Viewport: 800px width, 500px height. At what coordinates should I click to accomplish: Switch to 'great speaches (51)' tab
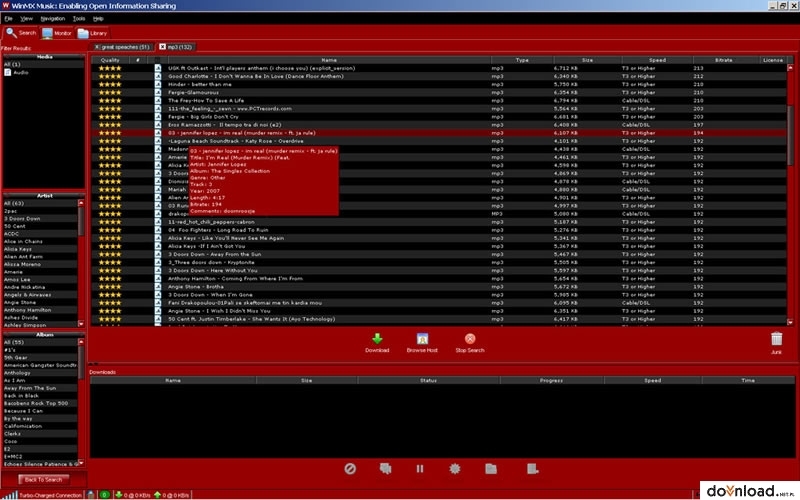tap(125, 47)
